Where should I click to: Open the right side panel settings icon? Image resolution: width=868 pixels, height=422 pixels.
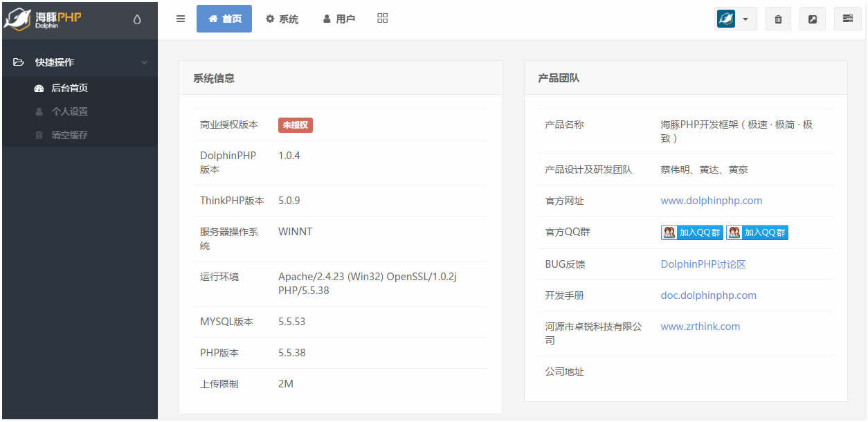pos(847,19)
